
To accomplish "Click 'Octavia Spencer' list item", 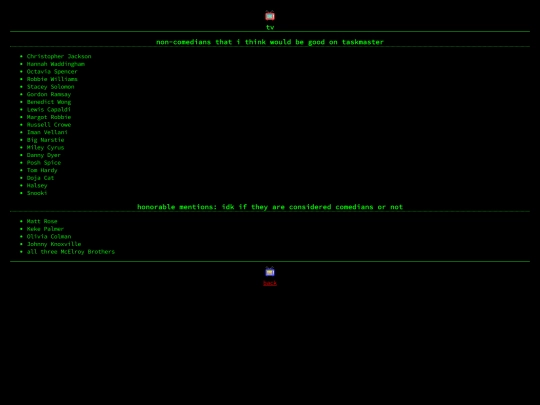I will tap(52, 71).
